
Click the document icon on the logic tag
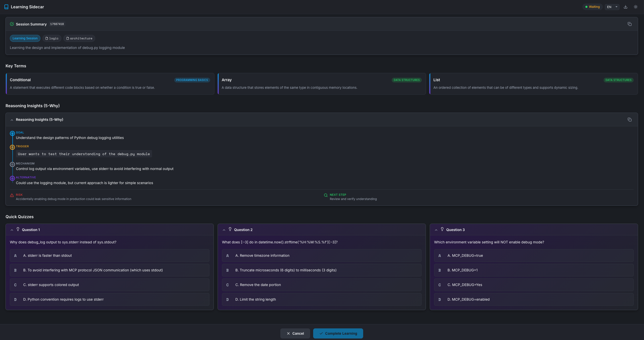[47, 38]
